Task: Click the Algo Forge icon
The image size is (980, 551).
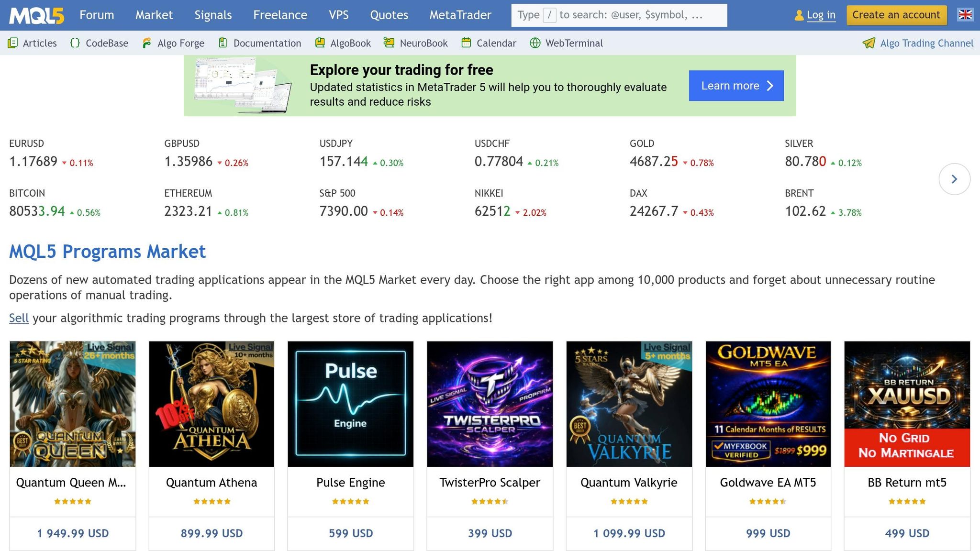Action: (147, 43)
